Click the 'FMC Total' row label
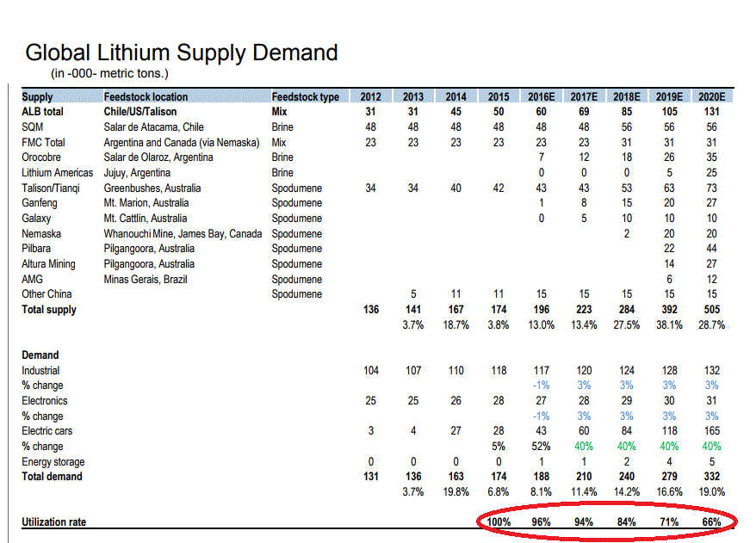The height and width of the screenshot is (543, 756). point(43,143)
